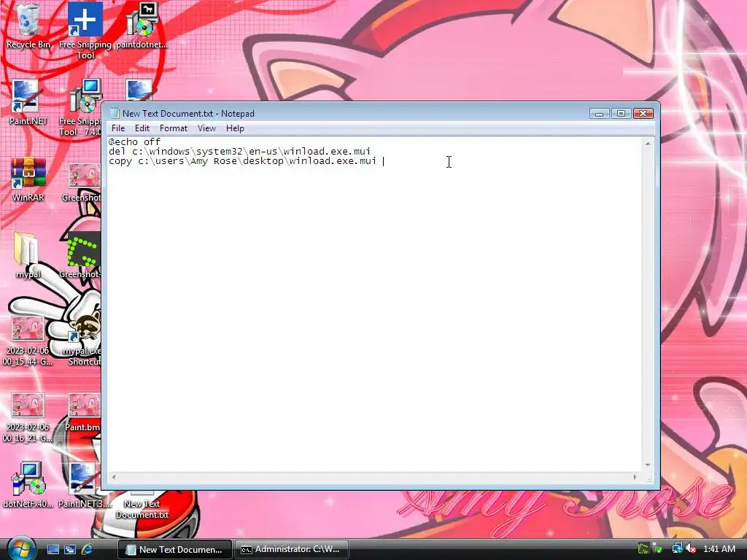Open the WinRAR desktop shortcut
The height and width of the screenshot is (560, 747).
click(x=28, y=179)
